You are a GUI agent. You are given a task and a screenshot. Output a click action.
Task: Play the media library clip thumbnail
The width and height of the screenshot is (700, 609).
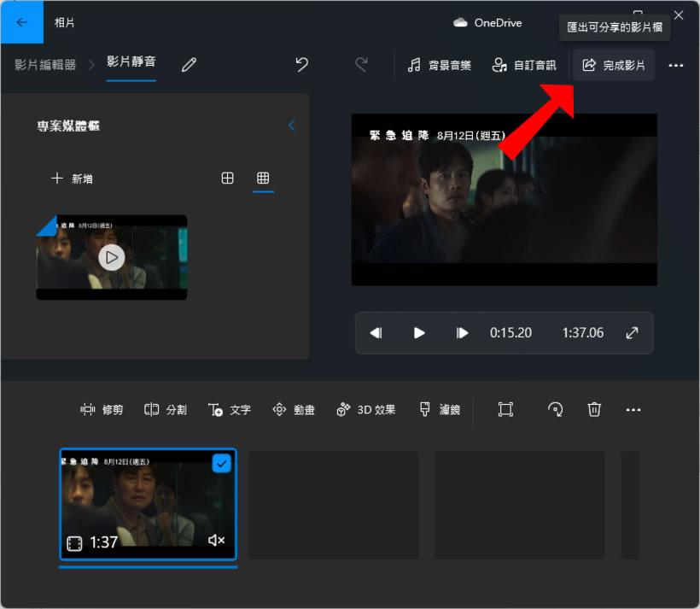point(112,257)
